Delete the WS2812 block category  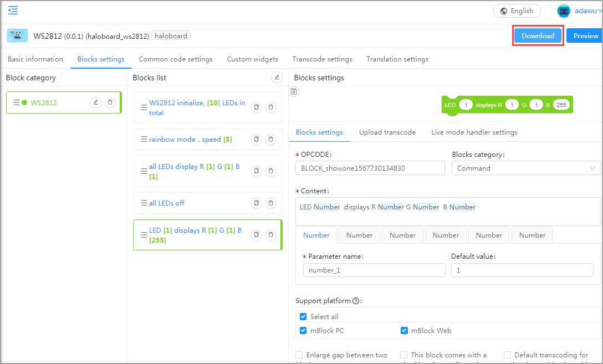click(x=110, y=102)
